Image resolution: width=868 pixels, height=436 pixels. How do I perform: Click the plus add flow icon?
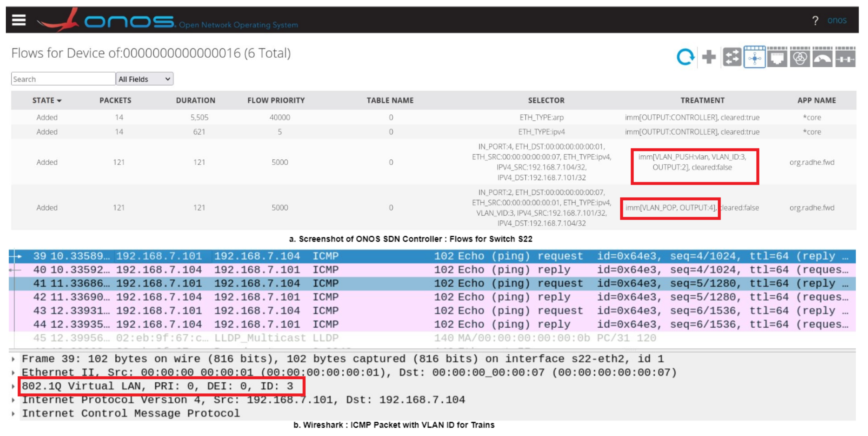pyautogui.click(x=709, y=57)
